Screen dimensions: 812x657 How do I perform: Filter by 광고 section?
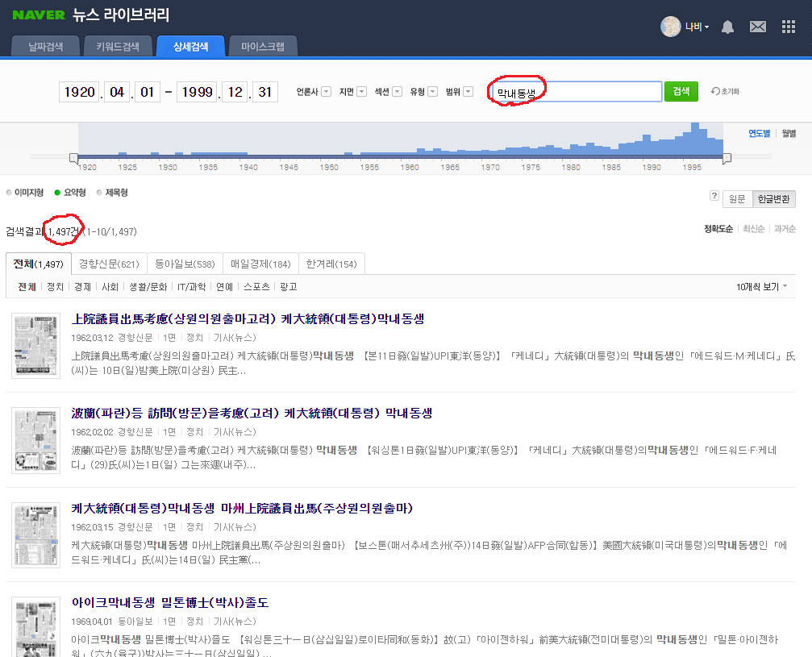[289, 287]
